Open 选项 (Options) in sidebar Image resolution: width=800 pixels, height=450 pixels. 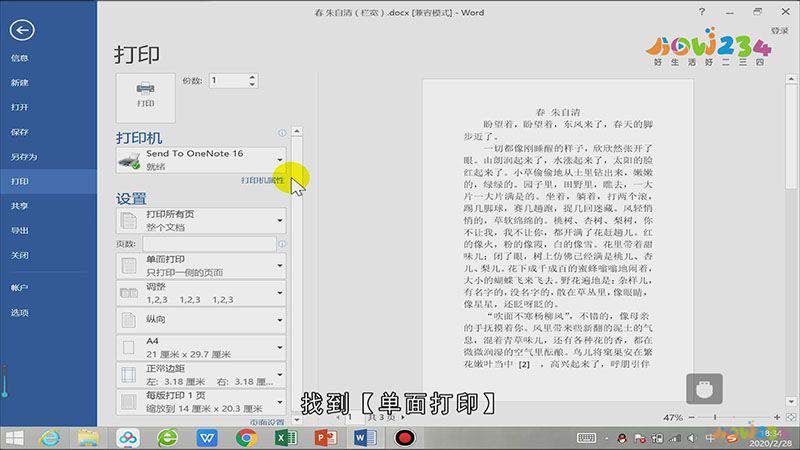pos(19,313)
